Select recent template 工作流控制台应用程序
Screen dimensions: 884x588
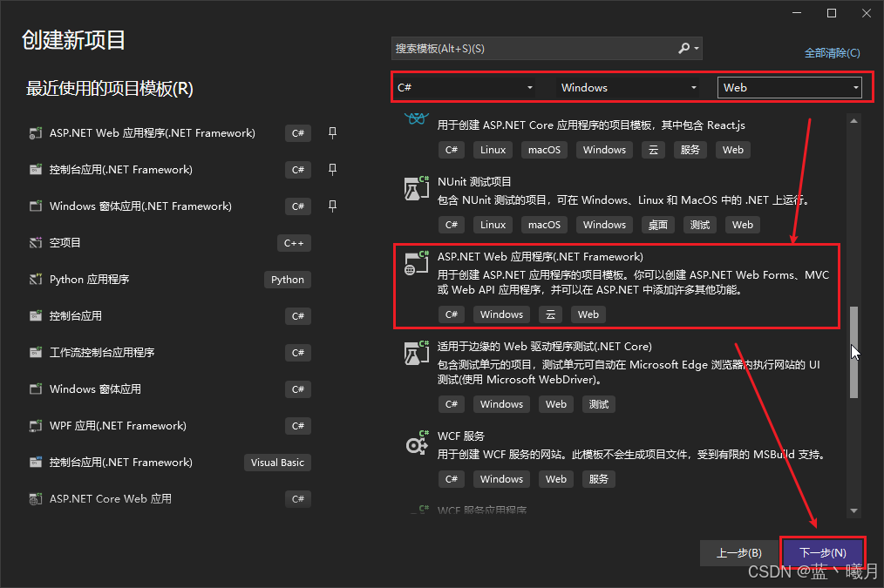coord(101,353)
